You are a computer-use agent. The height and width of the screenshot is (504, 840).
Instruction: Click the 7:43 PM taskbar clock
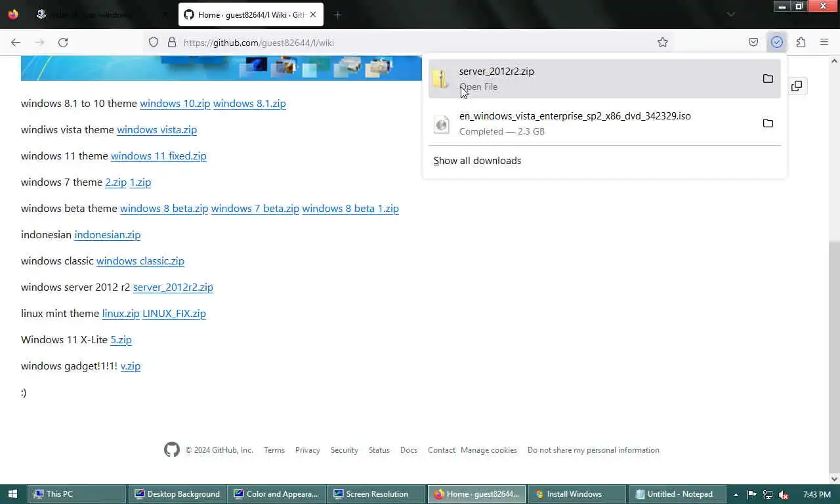point(816,494)
